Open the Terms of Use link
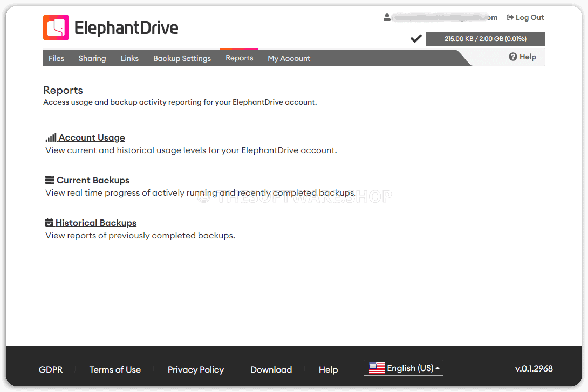Viewport: 588px width, 392px height. (x=115, y=369)
